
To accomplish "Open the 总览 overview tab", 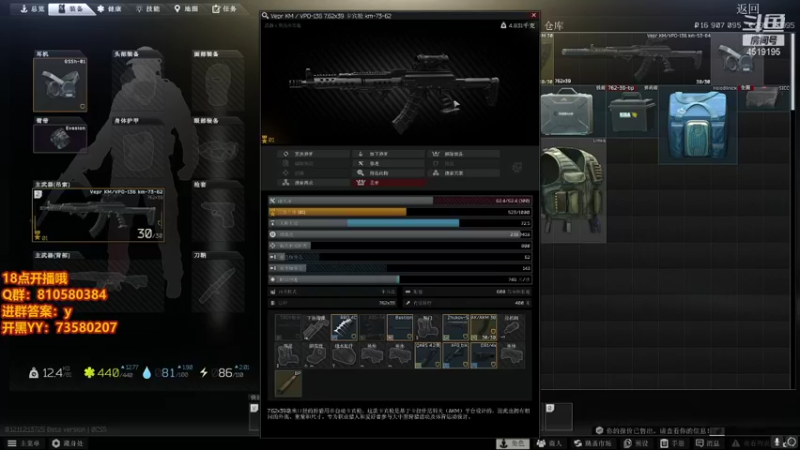I will coord(32,9).
